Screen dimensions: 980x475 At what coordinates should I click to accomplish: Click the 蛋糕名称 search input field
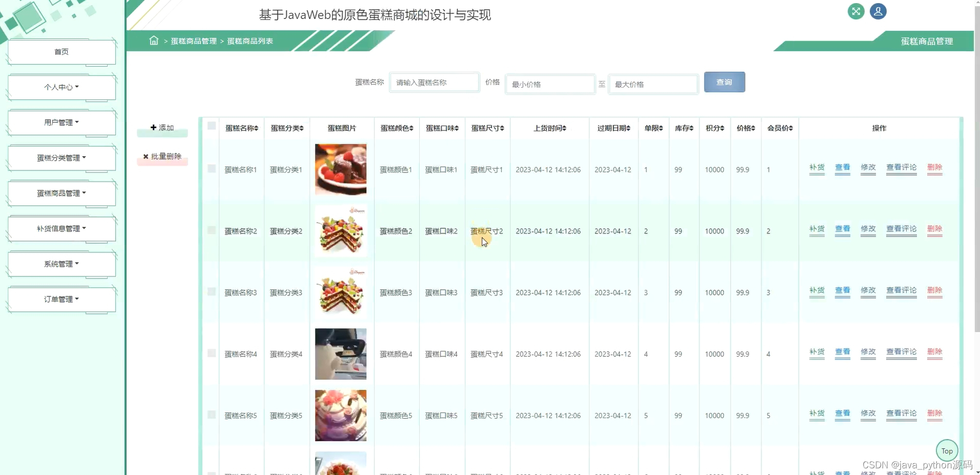pyautogui.click(x=434, y=82)
